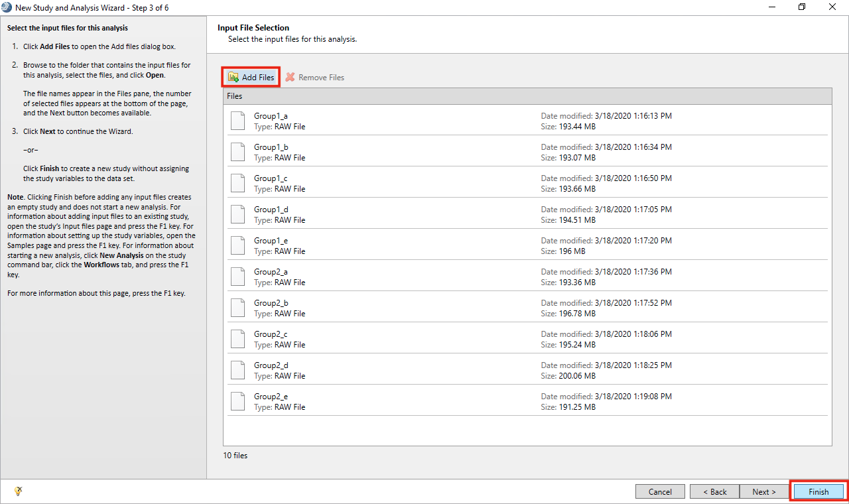
Task: Click the Group1_c file name
Action: click(x=271, y=178)
